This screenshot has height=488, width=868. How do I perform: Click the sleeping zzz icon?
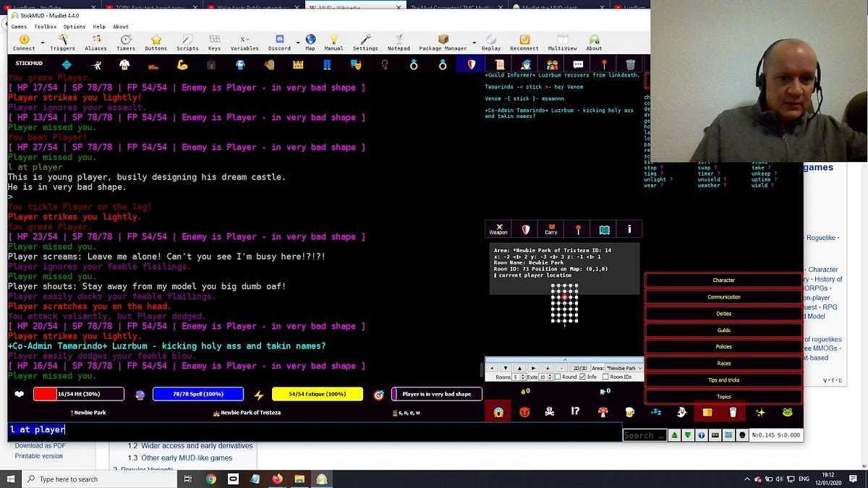pyautogui.click(x=655, y=412)
